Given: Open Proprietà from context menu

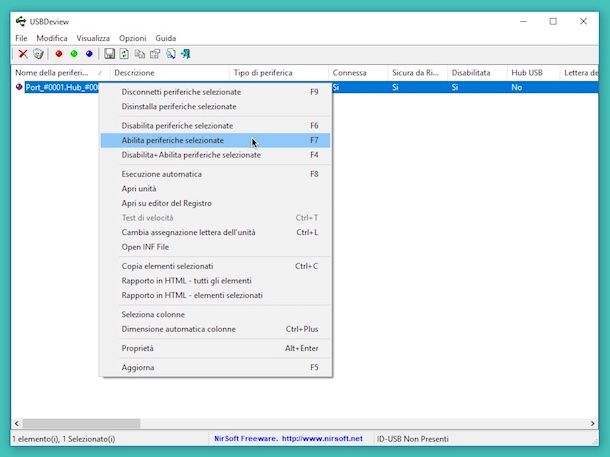Looking at the screenshot, I should coord(216,348).
